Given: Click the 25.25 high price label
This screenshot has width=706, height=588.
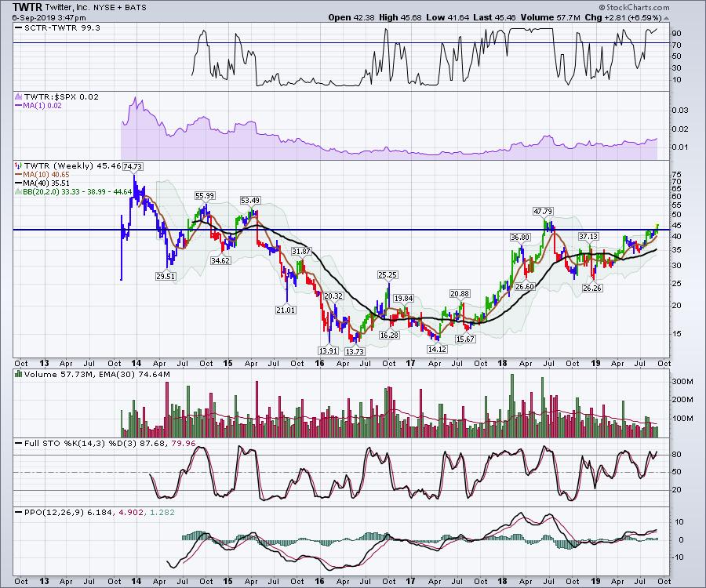Looking at the screenshot, I should 388,274.
